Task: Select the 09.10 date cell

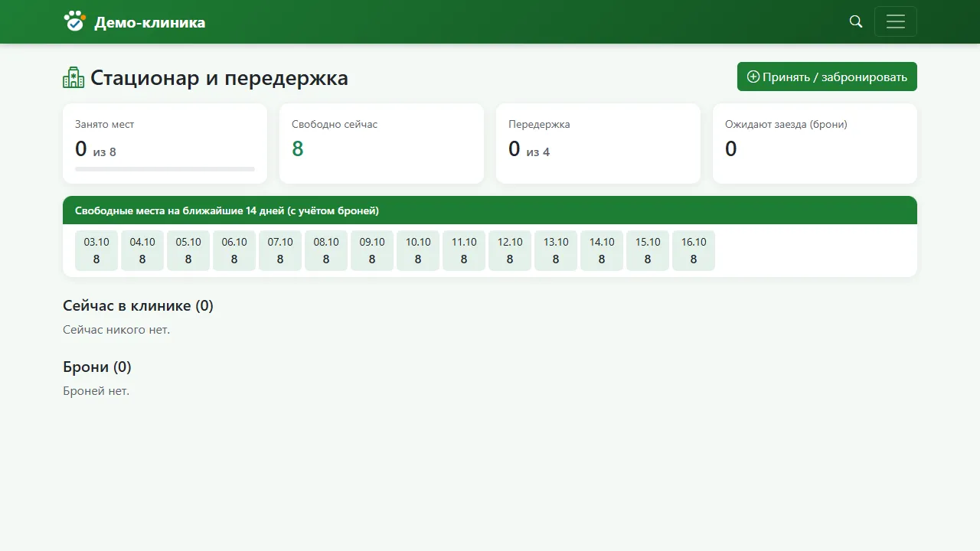Action: click(372, 251)
